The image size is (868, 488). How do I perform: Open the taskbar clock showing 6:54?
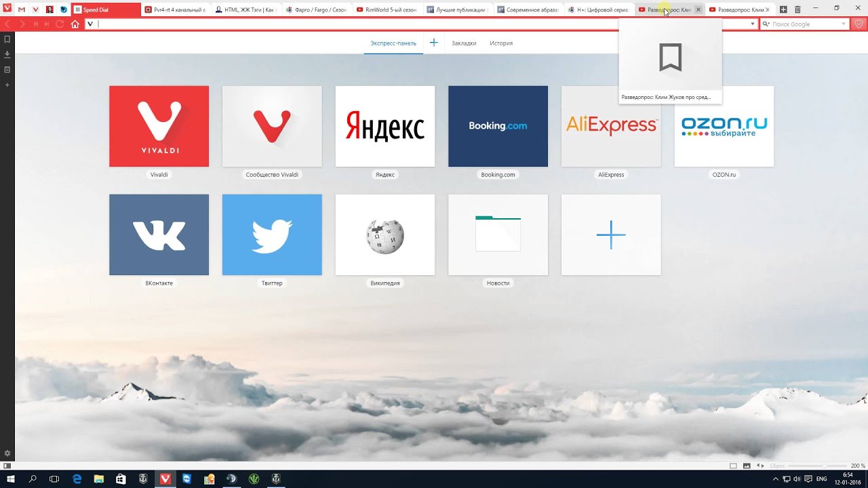click(x=848, y=479)
